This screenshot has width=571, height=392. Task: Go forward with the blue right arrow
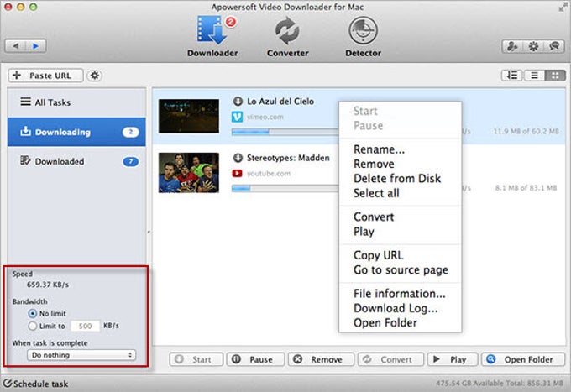coord(35,46)
